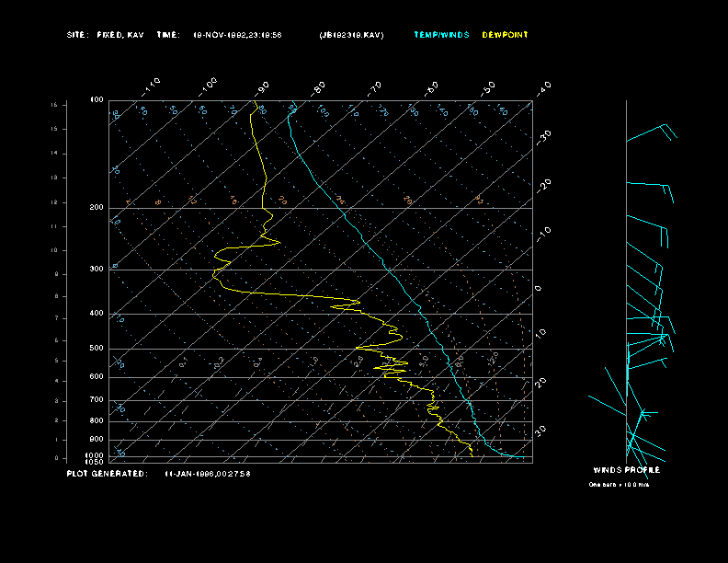Click the "PLOT GENERATED:" label
This screenshot has height=563, width=728.
(108, 474)
